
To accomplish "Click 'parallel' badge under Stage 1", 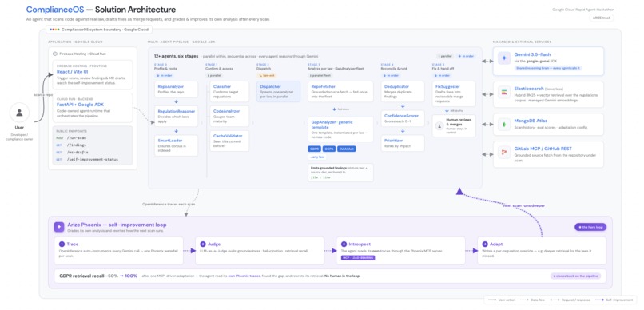I will 214,76.
